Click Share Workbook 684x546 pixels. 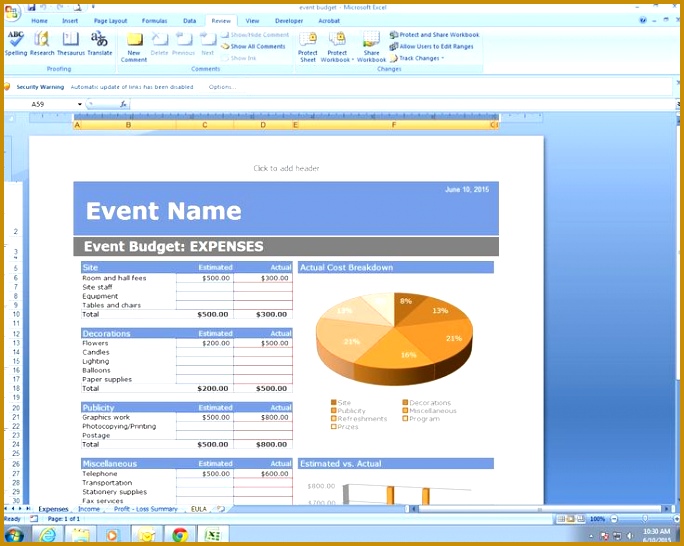tap(371, 47)
